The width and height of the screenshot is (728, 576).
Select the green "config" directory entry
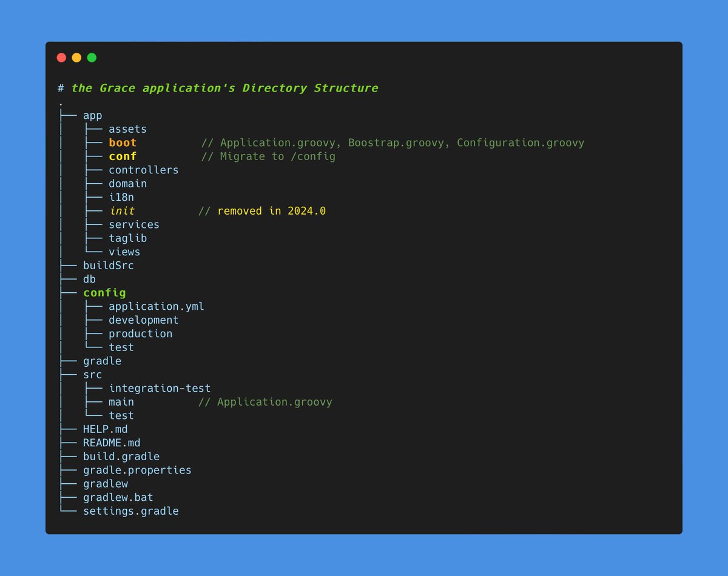click(x=105, y=293)
